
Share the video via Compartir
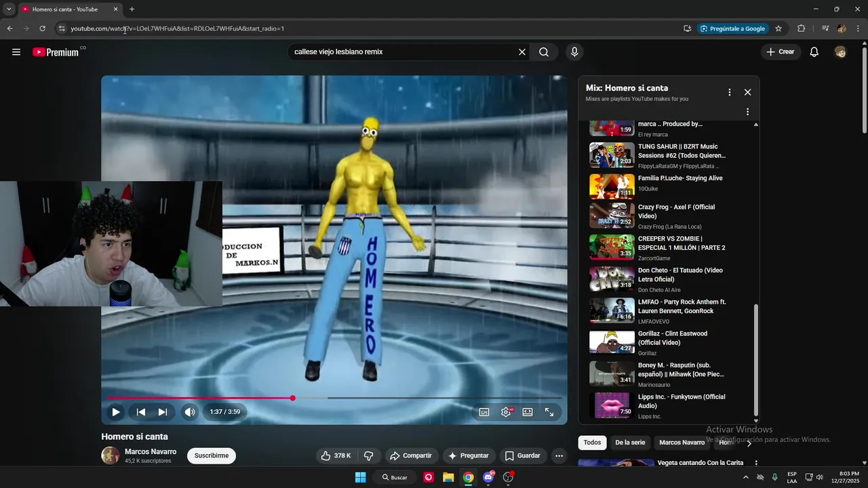411,456
